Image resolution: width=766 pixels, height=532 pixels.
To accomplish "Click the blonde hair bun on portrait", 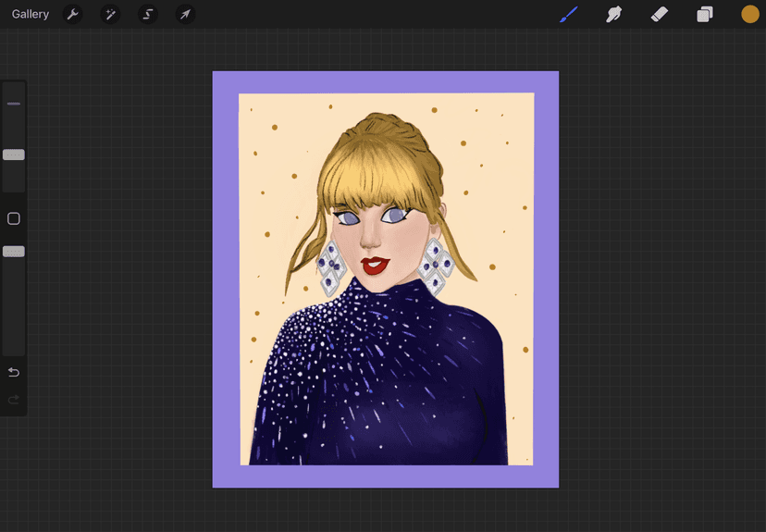I will pos(381,128).
